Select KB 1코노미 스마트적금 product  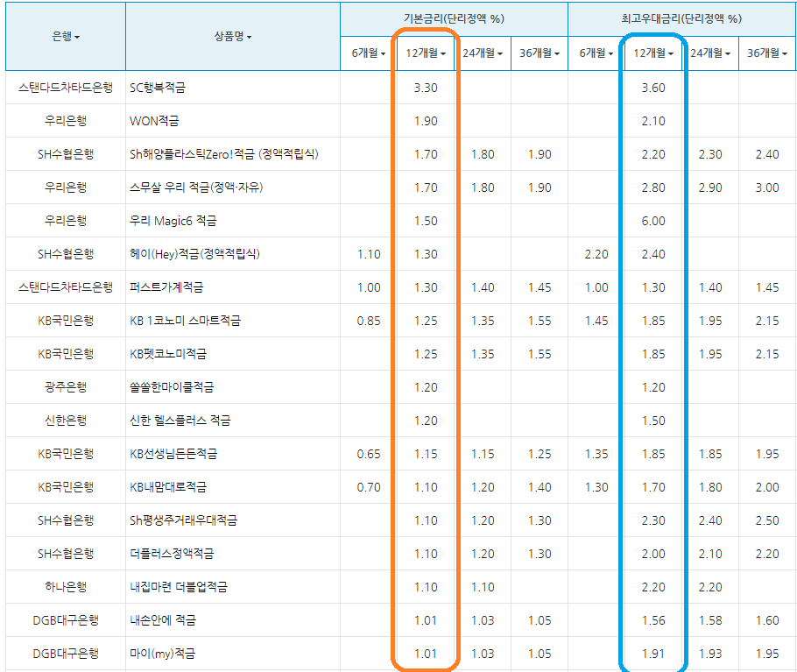pos(185,321)
